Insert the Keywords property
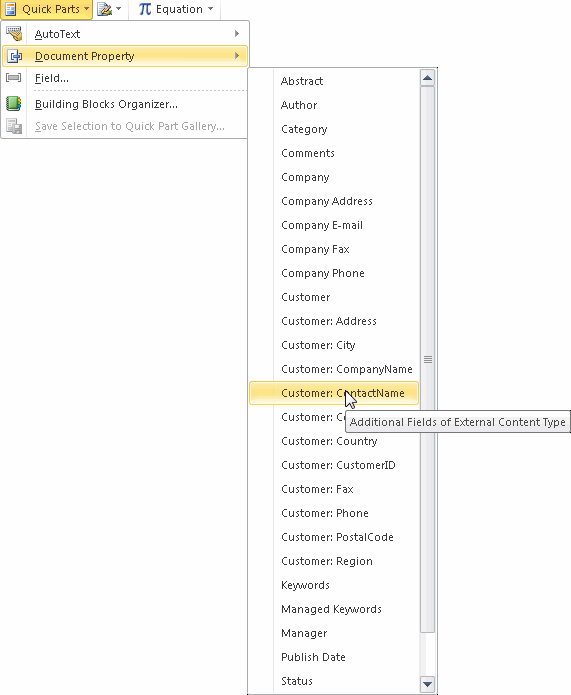 [334, 585]
